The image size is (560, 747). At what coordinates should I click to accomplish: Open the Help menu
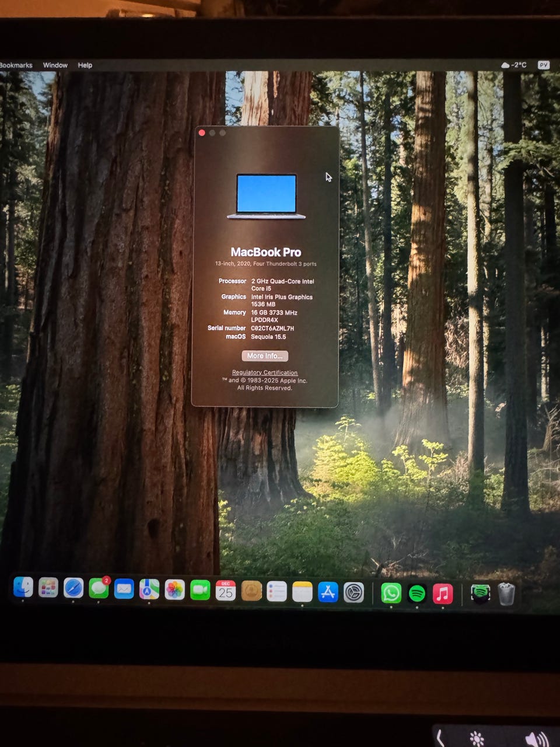coord(85,65)
